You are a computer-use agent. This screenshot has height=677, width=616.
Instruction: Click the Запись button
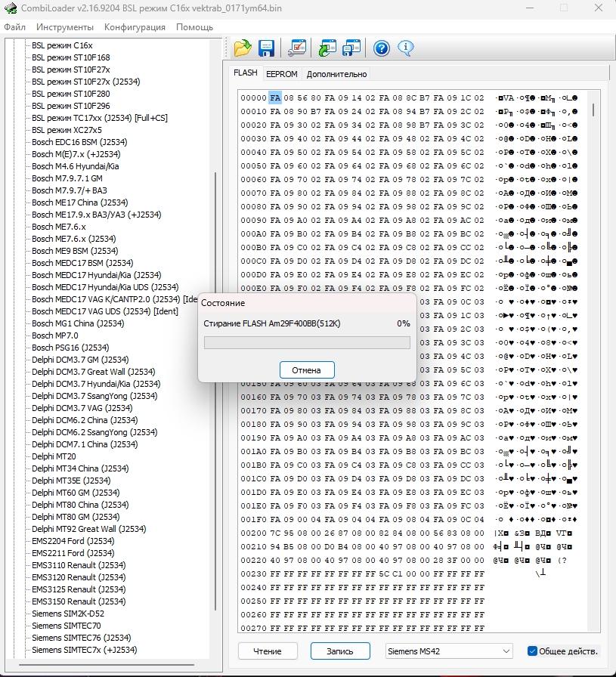pos(339,651)
